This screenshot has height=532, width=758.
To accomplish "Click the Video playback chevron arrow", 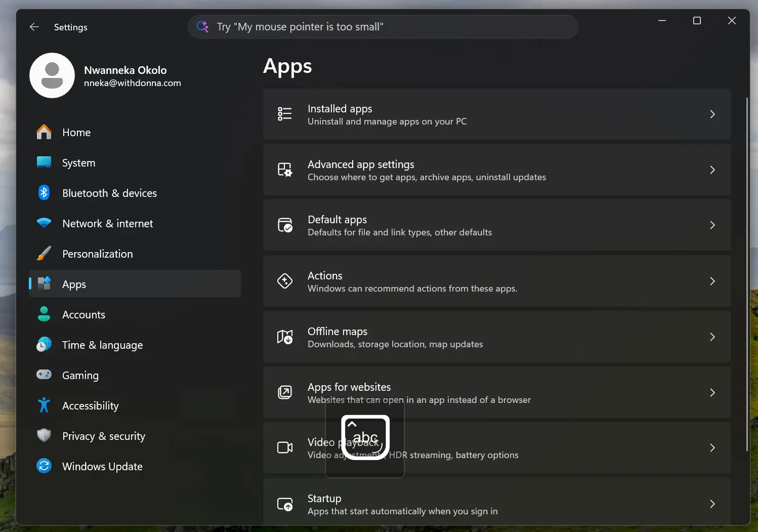I will 712,447.
